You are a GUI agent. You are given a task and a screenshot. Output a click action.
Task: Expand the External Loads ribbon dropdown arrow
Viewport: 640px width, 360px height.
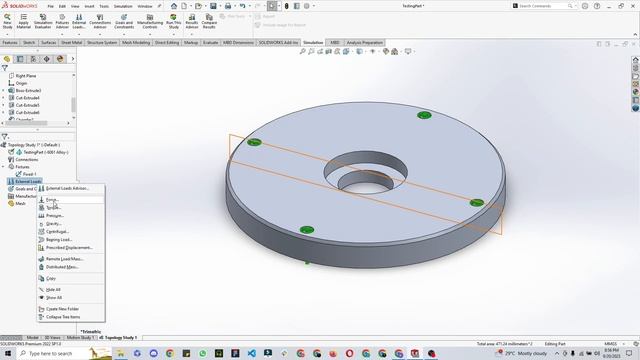point(79,34)
